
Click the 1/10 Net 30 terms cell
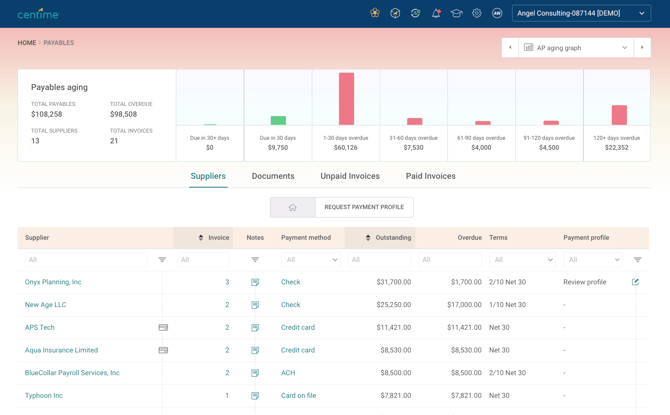pyautogui.click(x=508, y=305)
